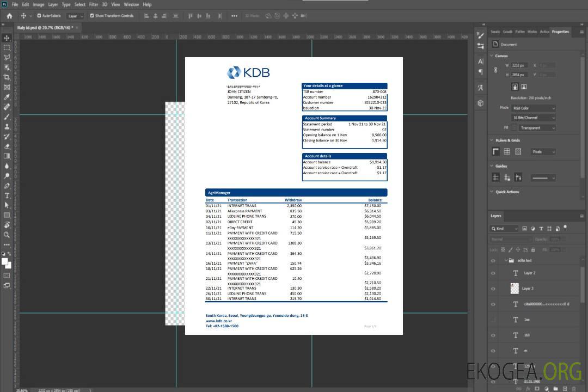Open the options bar three-dots menu
This screenshot has height=392, width=588.
tap(234, 16)
